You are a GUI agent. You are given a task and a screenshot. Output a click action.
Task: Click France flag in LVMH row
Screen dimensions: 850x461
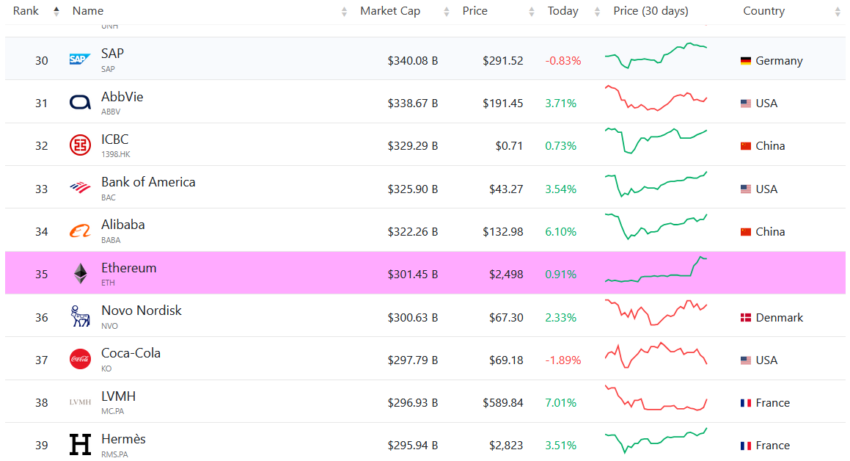746,402
